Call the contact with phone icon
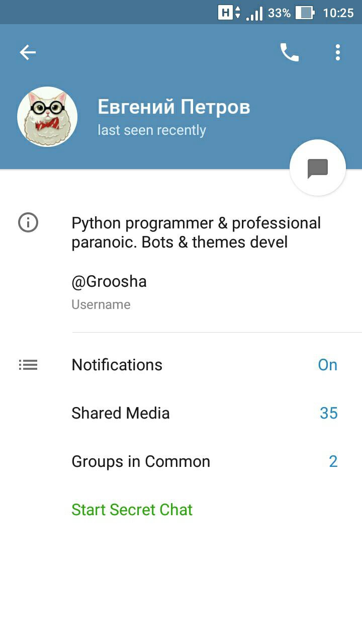 [x=289, y=52]
